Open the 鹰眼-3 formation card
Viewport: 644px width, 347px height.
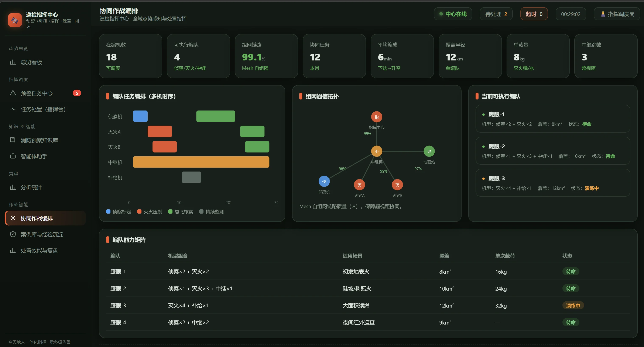coord(553,183)
